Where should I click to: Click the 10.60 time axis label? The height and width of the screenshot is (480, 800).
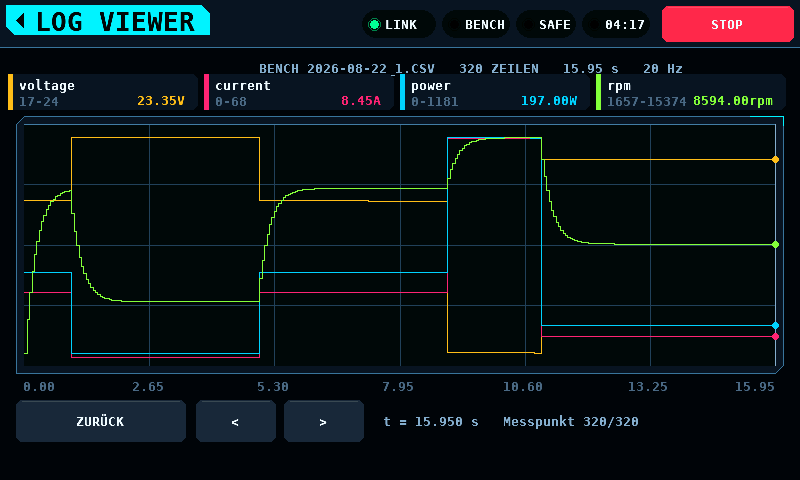523,387
